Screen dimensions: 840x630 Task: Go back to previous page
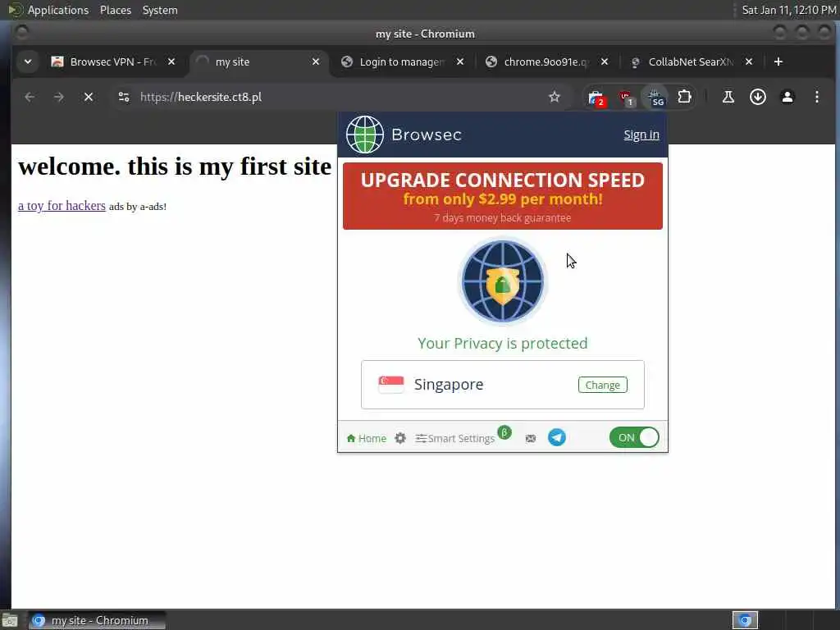pos(30,97)
